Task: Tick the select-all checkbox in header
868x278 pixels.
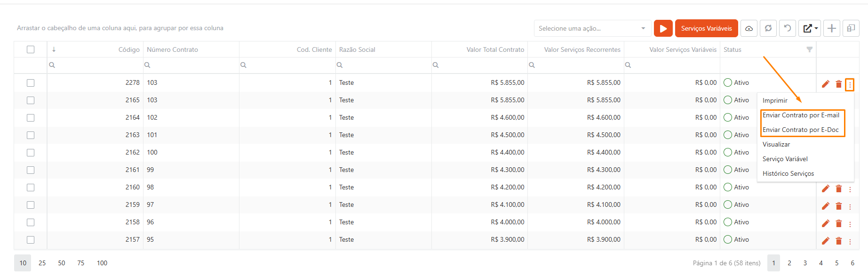Action: point(31,49)
